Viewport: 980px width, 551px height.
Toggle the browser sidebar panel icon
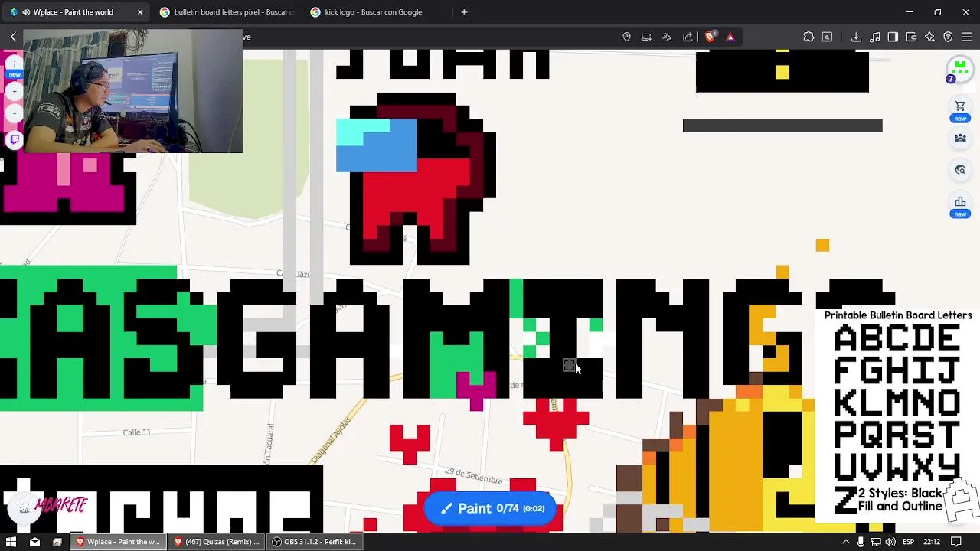(x=893, y=37)
